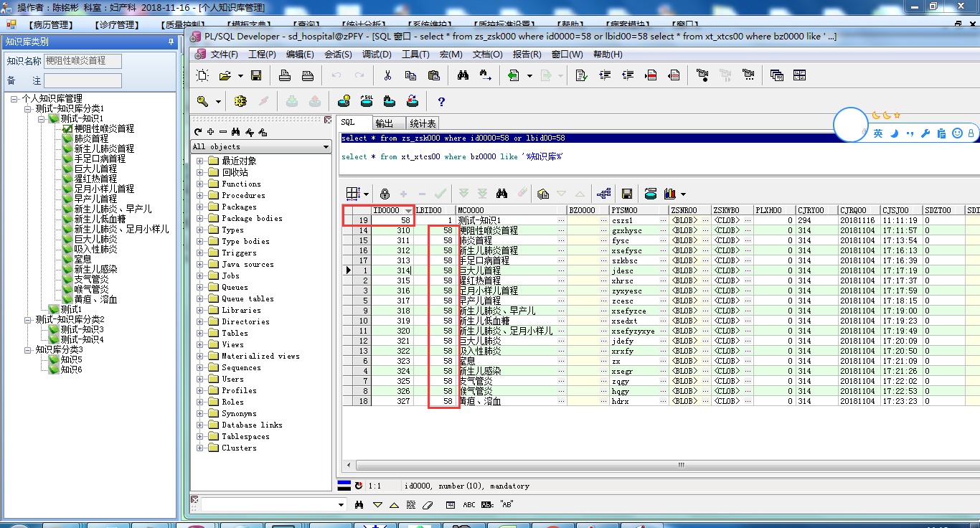
Task: Toggle checked item 梗阻性喉炎首程 in tree
Action: pos(68,129)
